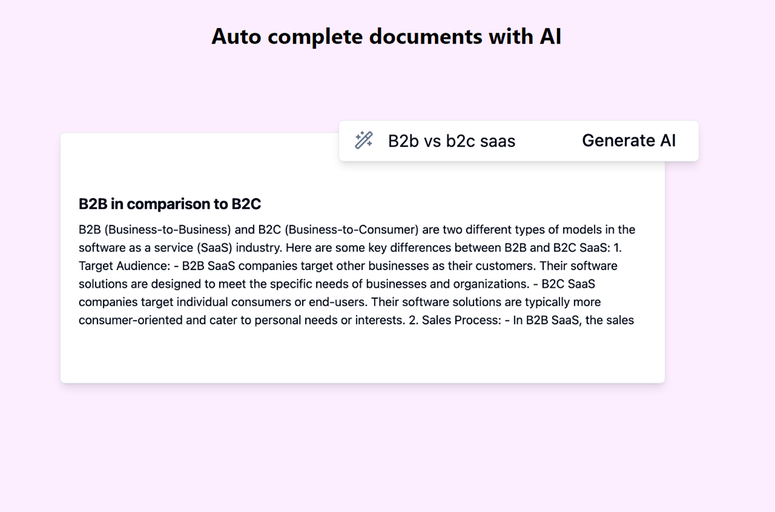Click the 'B2B in comparison to B2C' document title

coord(170,204)
